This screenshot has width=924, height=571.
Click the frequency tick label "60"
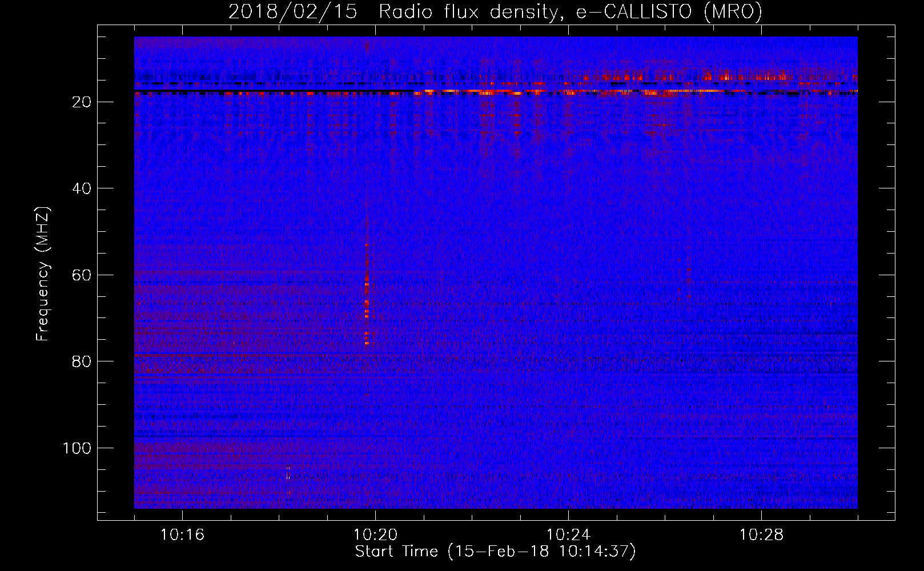pyautogui.click(x=82, y=275)
